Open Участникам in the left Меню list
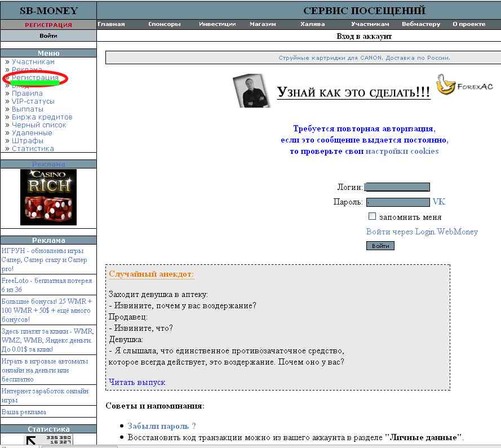This screenshot has height=448, width=501. point(33,61)
